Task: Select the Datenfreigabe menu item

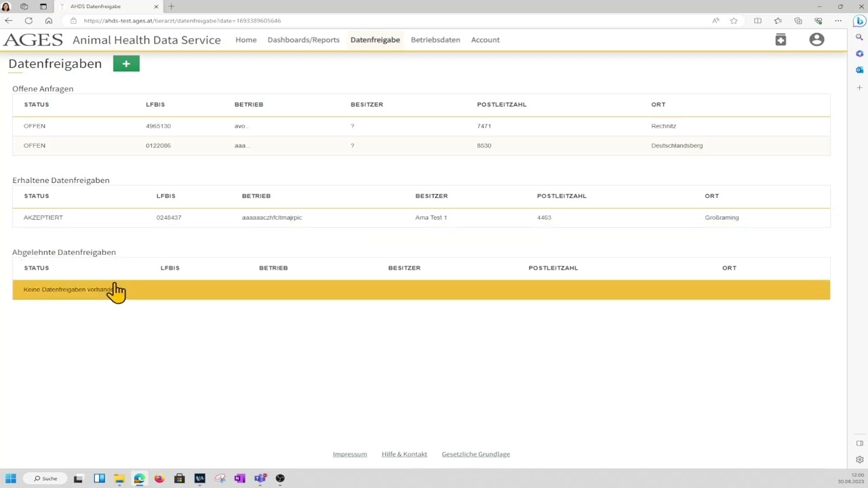Action: click(x=375, y=40)
